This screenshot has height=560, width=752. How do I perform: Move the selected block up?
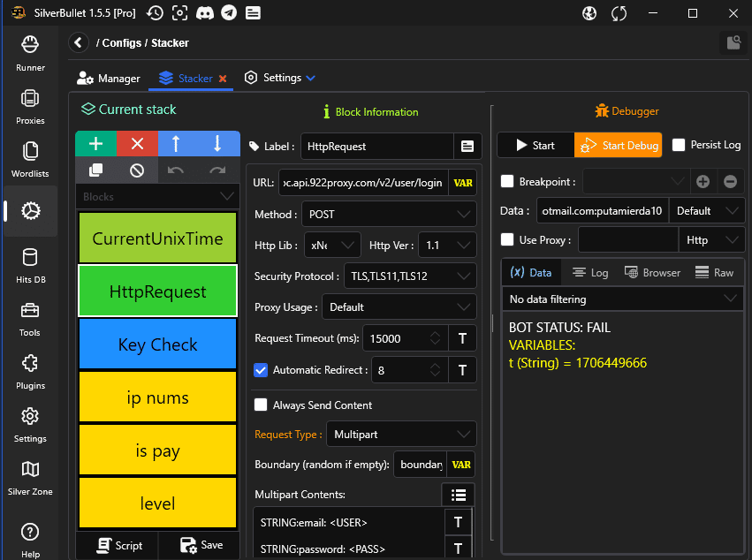pyautogui.click(x=177, y=144)
